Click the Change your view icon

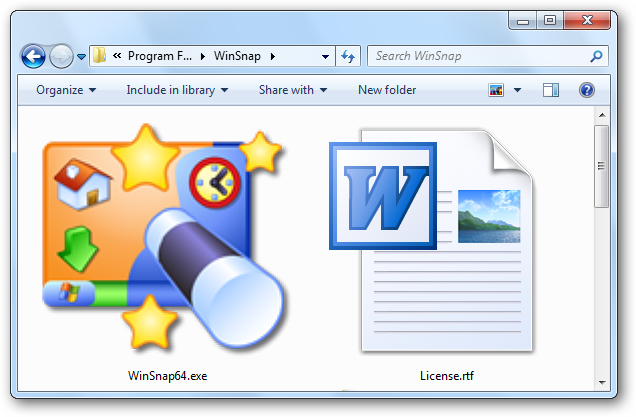click(x=496, y=90)
